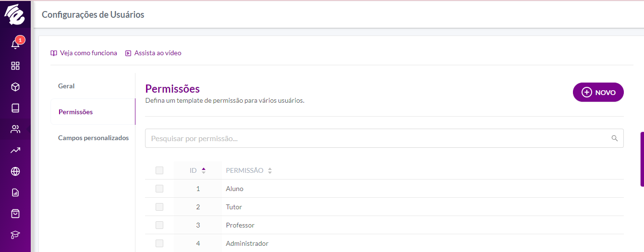Click the Professor permission name
The width and height of the screenshot is (644, 252).
click(240, 225)
